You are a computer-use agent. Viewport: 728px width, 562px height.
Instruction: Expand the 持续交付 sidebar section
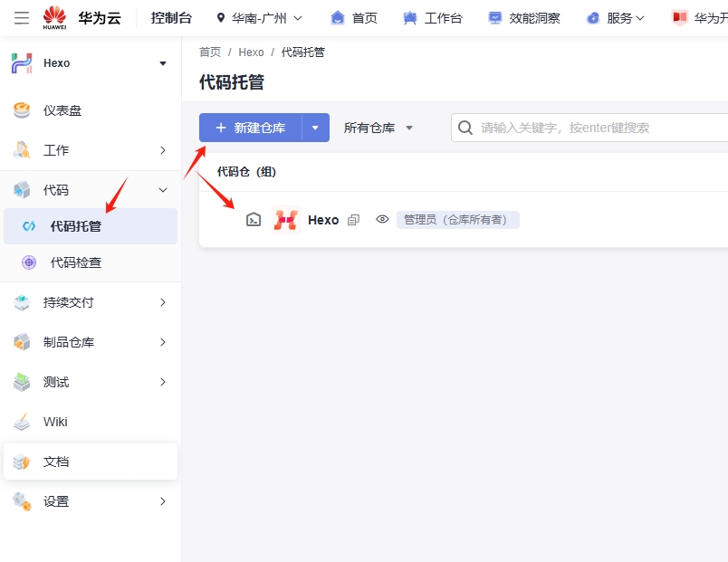pyautogui.click(x=163, y=302)
